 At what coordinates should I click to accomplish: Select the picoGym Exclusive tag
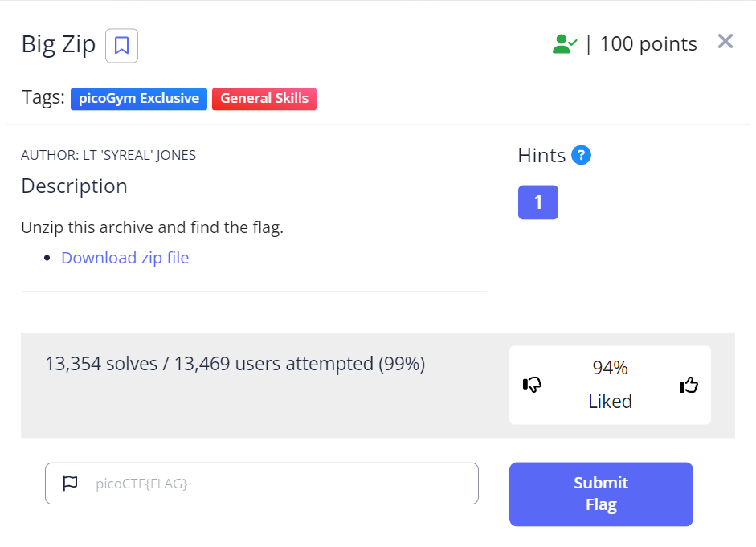[x=139, y=99]
